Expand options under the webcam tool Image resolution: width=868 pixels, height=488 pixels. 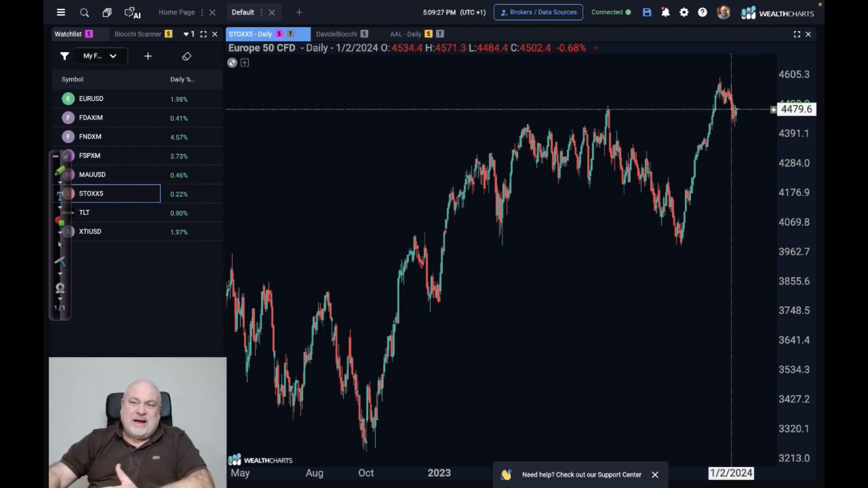click(x=60, y=299)
